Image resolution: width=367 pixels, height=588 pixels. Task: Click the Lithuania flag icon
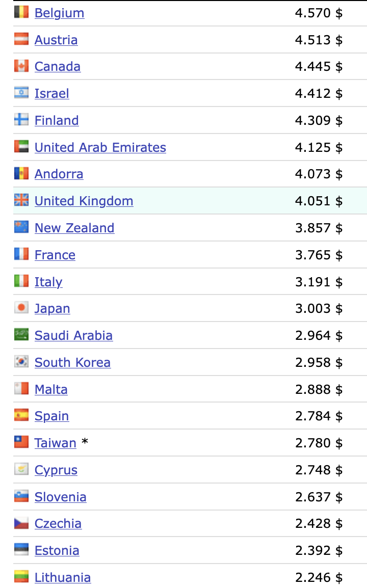pos(21,577)
